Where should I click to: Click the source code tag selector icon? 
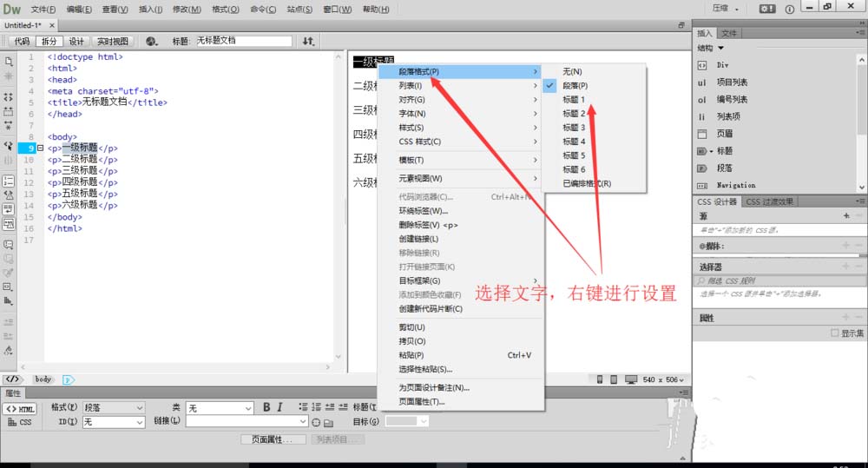(x=12, y=379)
